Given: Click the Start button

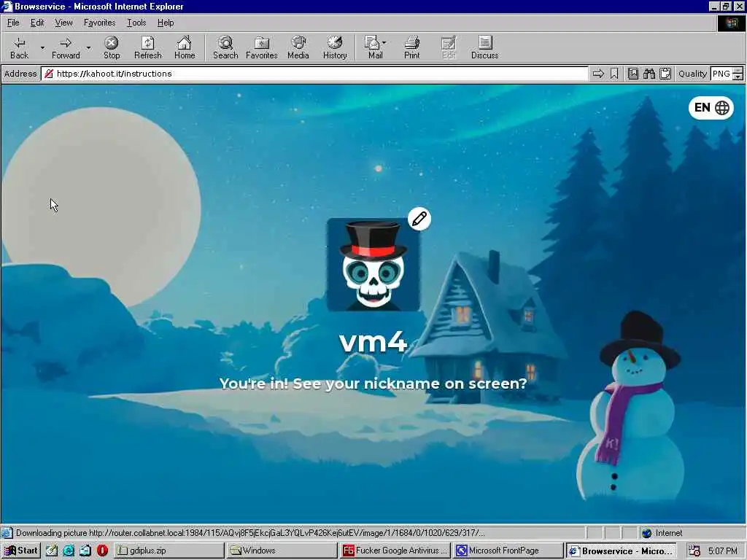Looking at the screenshot, I should [x=21, y=551].
